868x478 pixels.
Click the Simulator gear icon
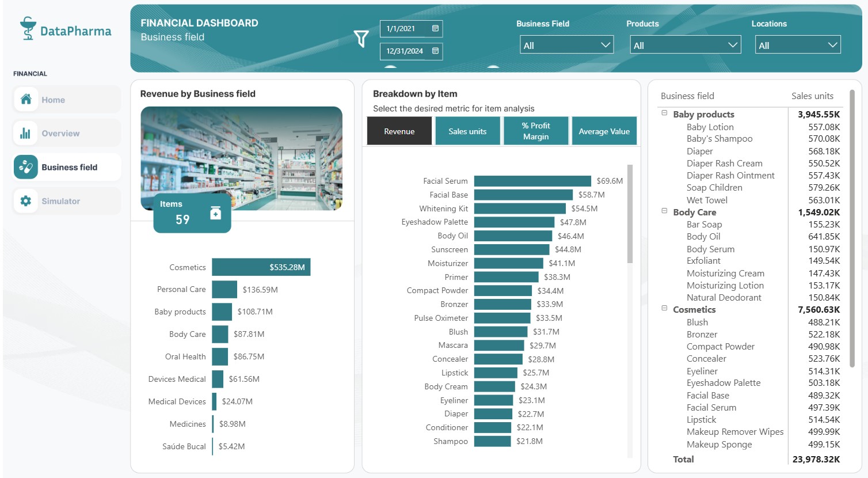click(26, 201)
